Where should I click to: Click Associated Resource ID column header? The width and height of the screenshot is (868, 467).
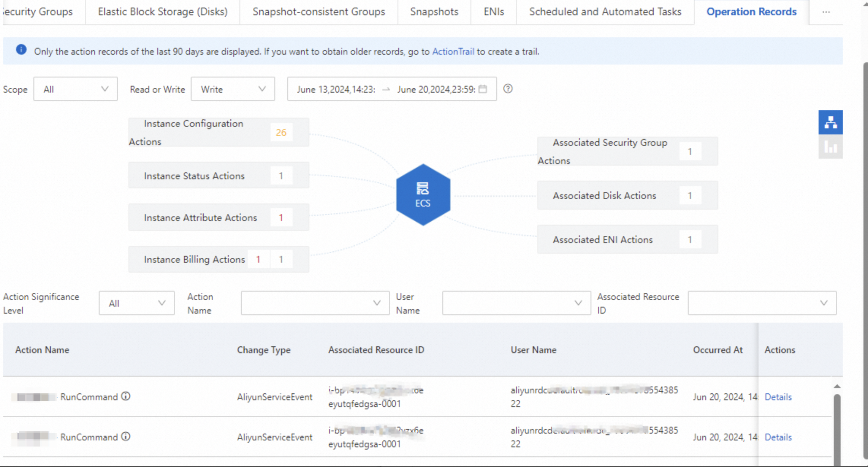376,350
